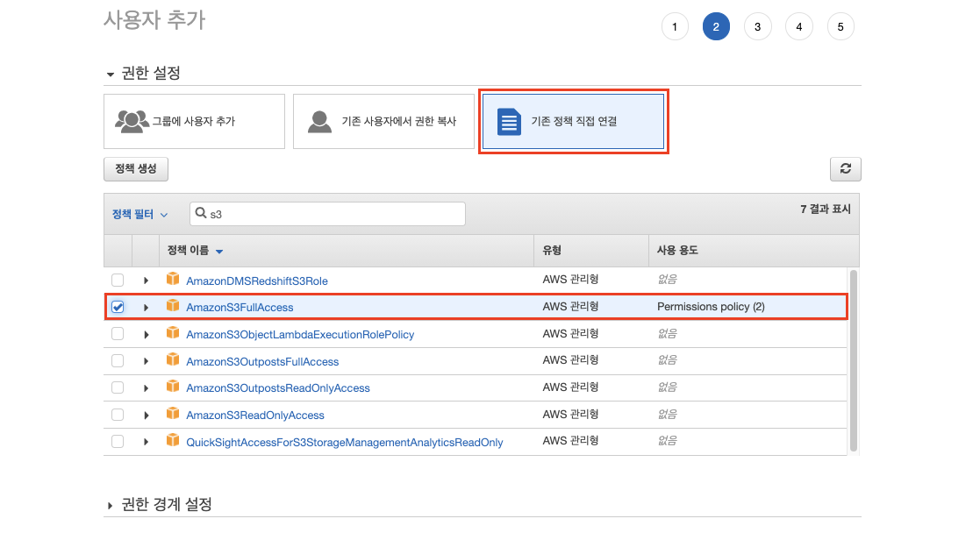Click the 7 결과 표시 result count

coord(825,210)
